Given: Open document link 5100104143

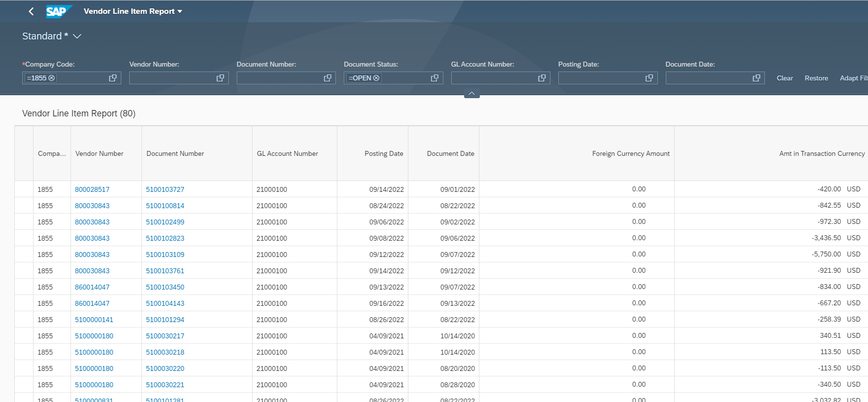Looking at the screenshot, I should [165, 303].
